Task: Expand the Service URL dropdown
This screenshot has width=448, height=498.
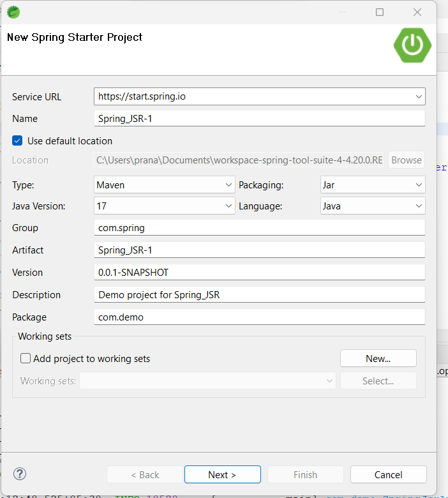Action: tap(419, 96)
